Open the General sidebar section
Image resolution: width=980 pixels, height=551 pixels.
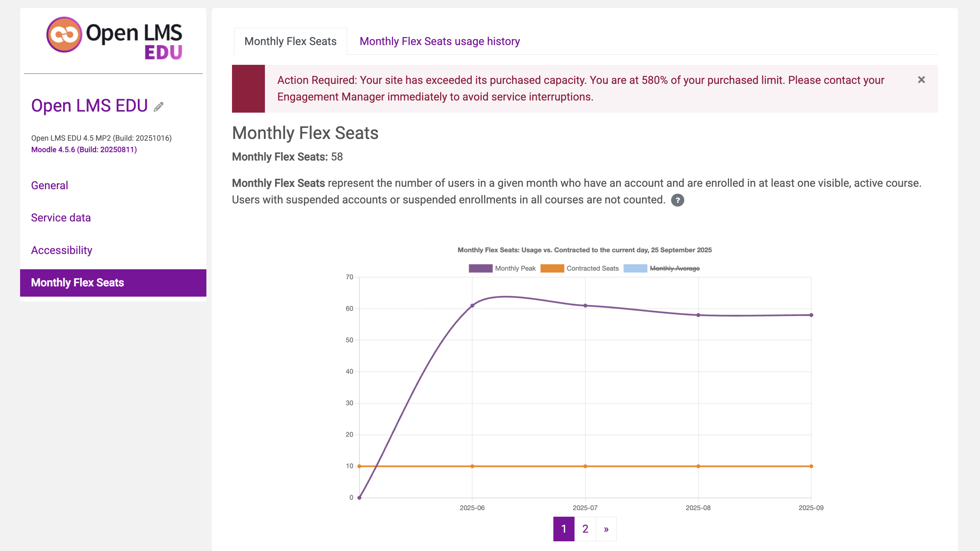pos(50,185)
